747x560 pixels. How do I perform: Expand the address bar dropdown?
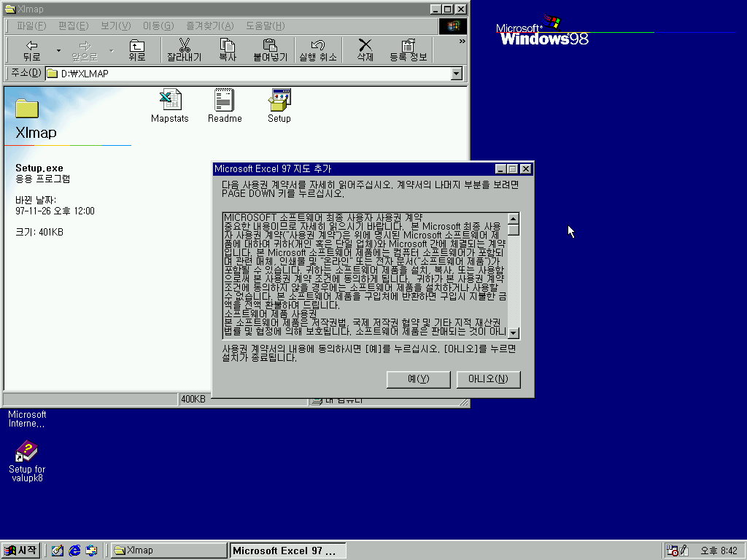tap(457, 74)
